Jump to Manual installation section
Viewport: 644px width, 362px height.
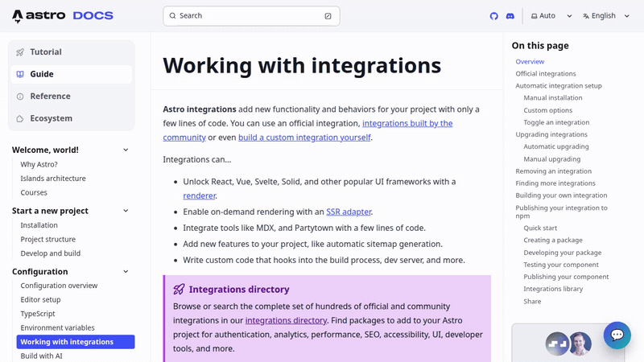click(553, 98)
